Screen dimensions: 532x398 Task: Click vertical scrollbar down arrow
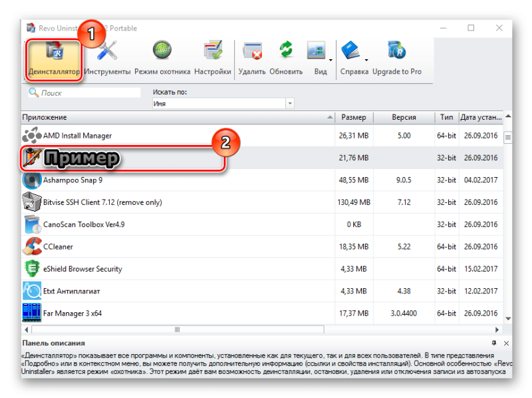(508, 319)
